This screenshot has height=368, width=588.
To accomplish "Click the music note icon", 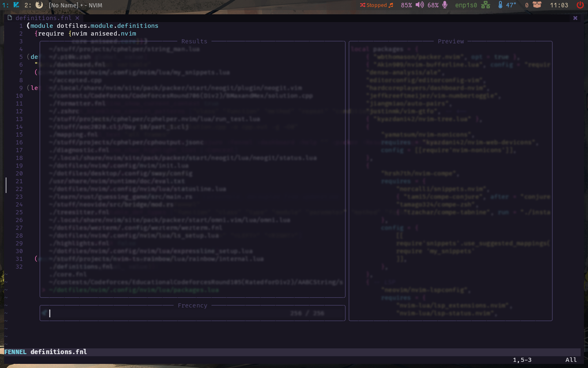I will point(391,5).
